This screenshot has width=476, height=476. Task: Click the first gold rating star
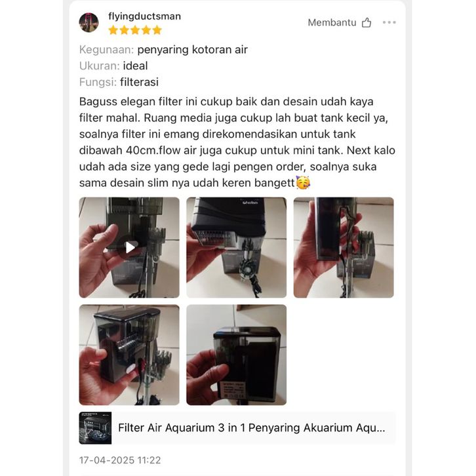[x=113, y=30]
